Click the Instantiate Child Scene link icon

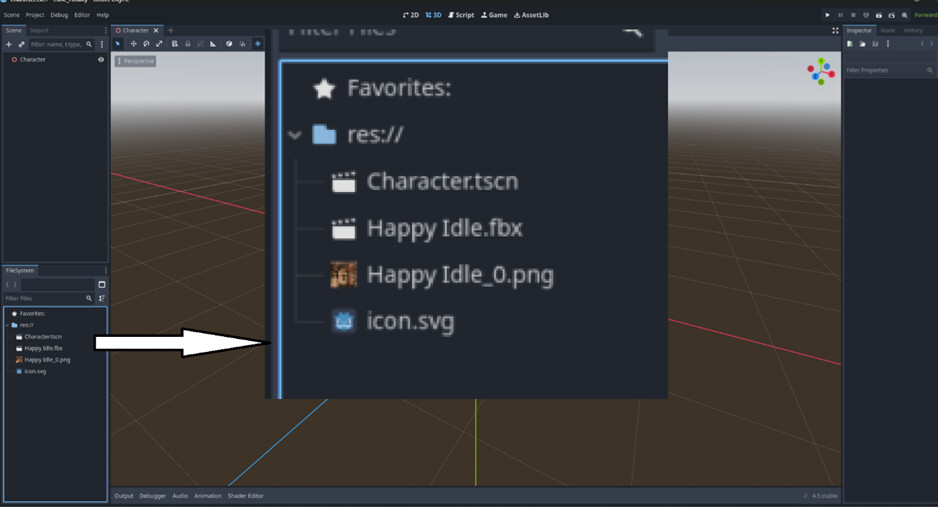[21, 44]
